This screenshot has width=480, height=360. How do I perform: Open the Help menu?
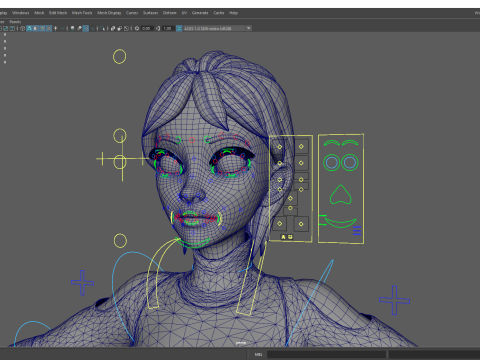233,13
